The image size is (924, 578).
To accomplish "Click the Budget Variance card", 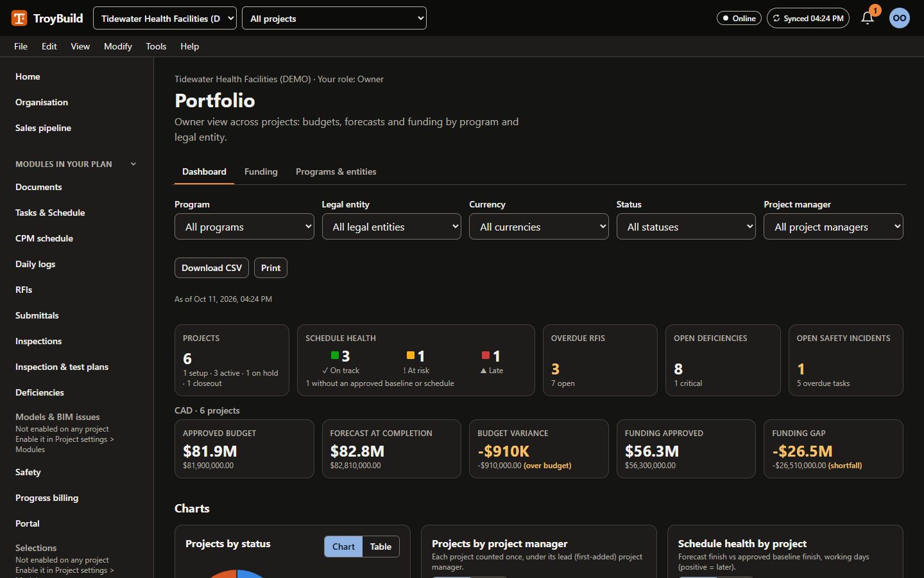I will point(539,449).
